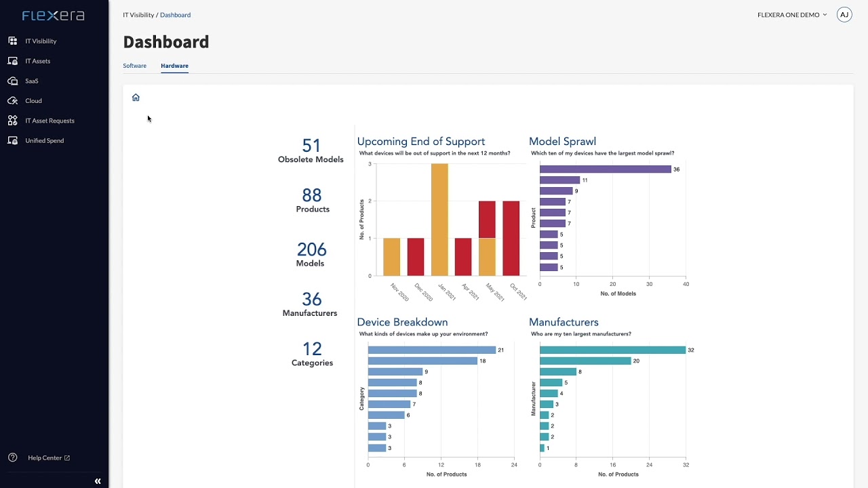
Task: Click the Manufacturers bar valued 4
Action: (549, 393)
